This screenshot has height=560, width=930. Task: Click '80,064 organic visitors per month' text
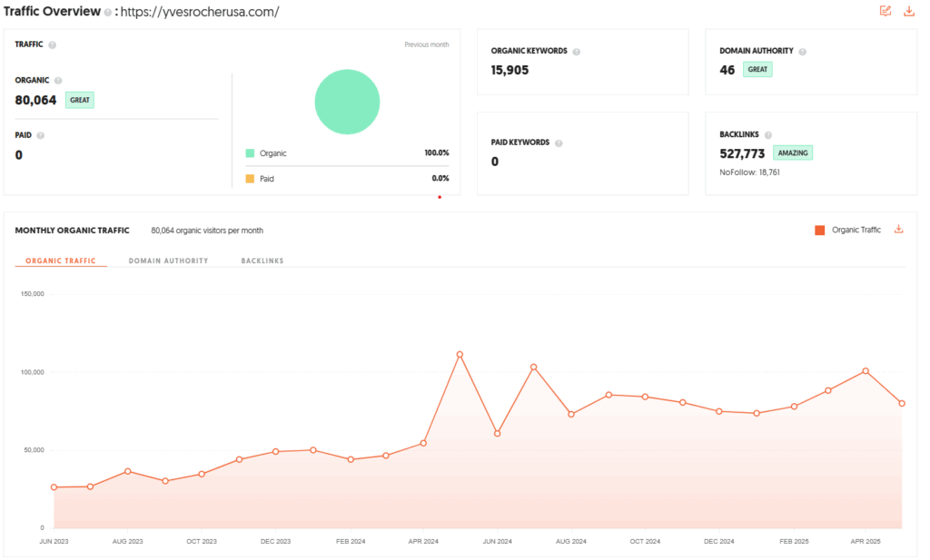(x=207, y=231)
